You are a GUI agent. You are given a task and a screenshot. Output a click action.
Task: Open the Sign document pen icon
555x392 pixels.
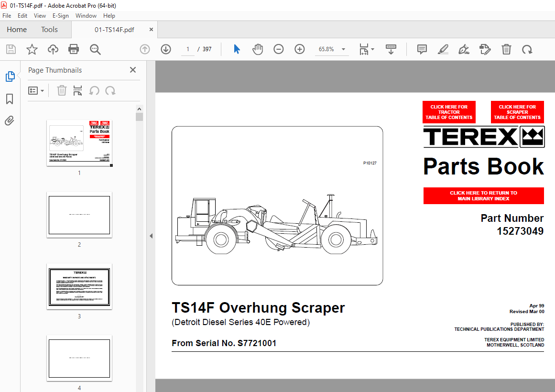(464, 49)
